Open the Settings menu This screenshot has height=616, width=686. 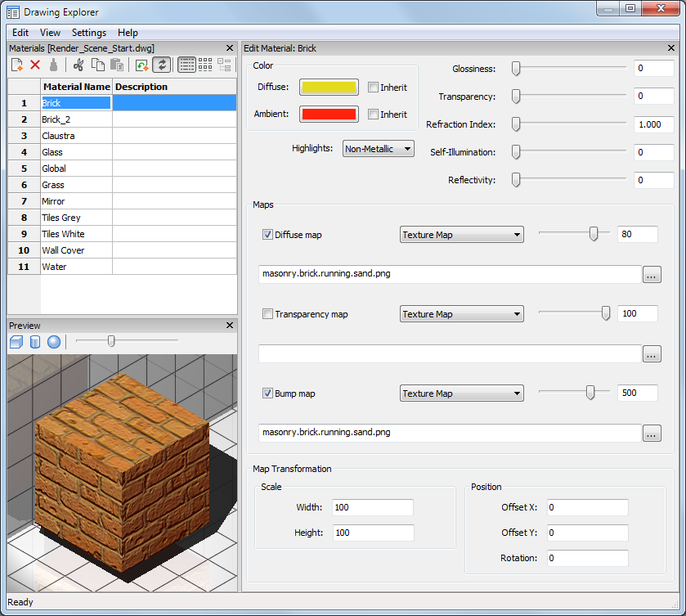[x=89, y=33]
